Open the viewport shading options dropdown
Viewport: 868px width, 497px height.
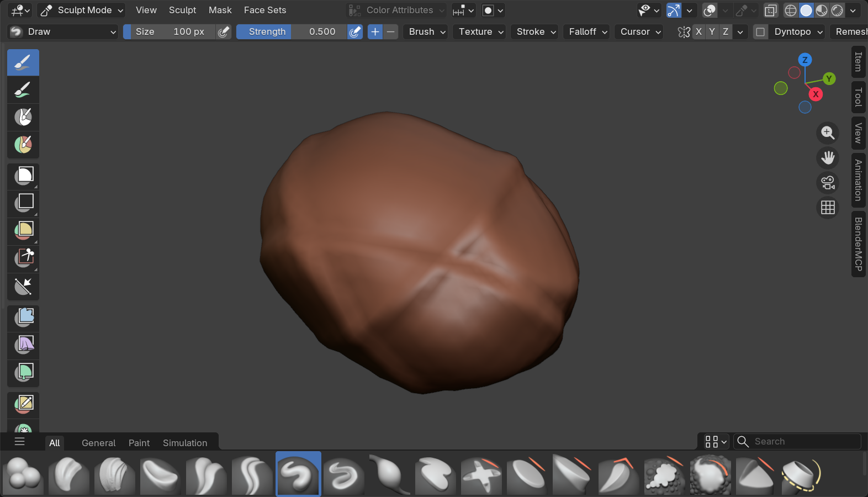click(x=853, y=10)
